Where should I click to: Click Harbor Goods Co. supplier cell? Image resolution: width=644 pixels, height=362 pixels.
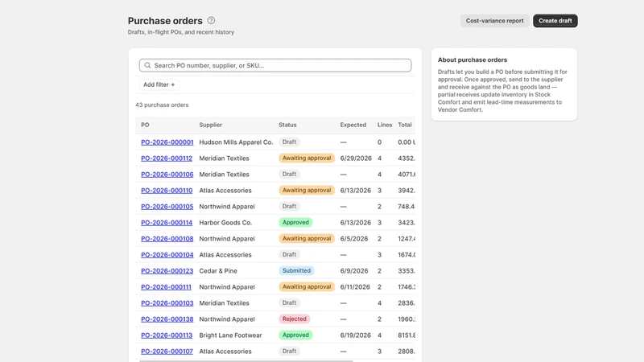pos(225,223)
